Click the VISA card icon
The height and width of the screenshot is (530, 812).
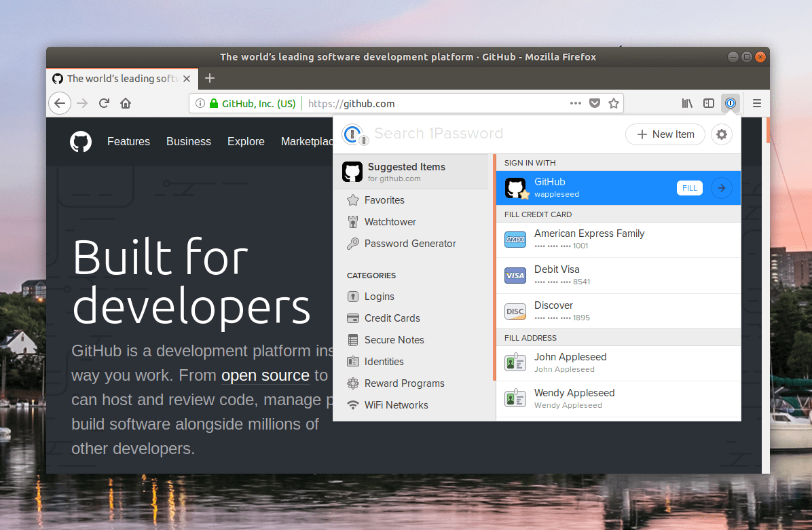coord(515,276)
